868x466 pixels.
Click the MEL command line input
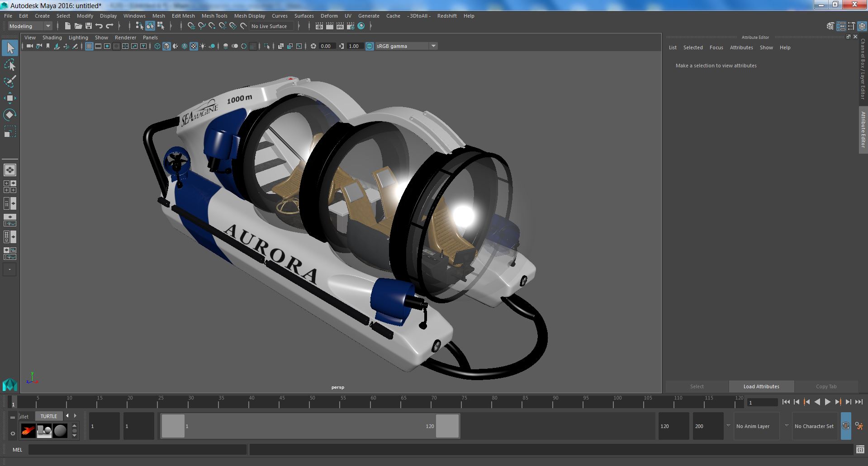click(x=138, y=450)
